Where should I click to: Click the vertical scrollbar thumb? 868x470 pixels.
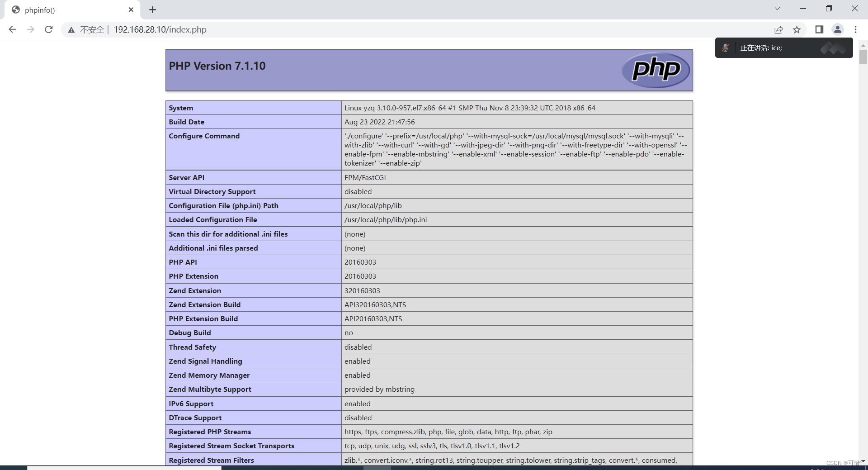(x=863, y=57)
